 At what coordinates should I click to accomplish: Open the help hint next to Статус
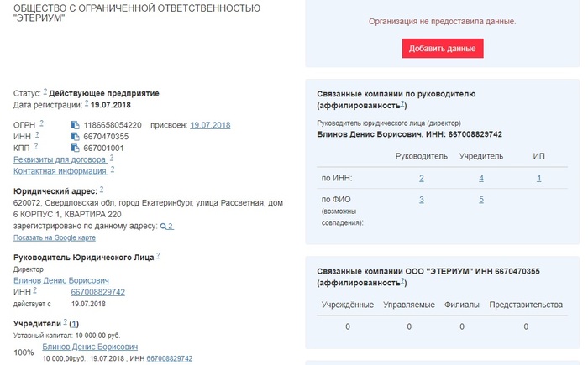pyautogui.click(x=45, y=91)
